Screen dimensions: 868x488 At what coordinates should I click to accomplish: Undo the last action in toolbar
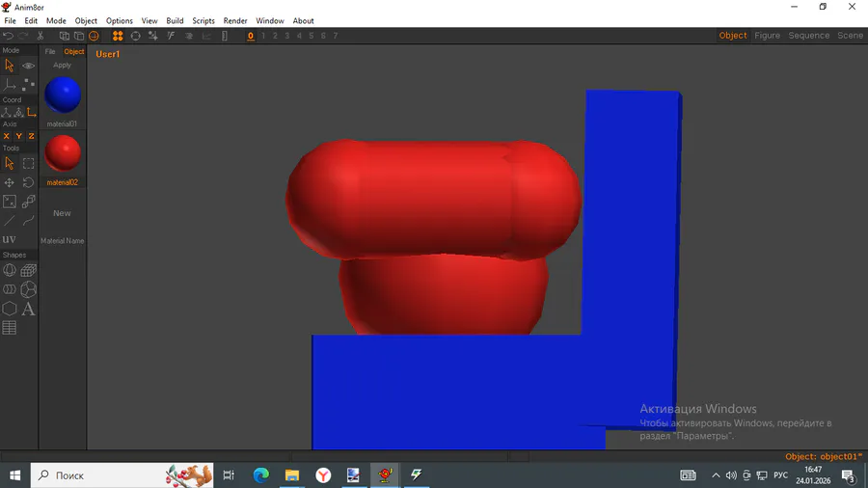click(9, 36)
